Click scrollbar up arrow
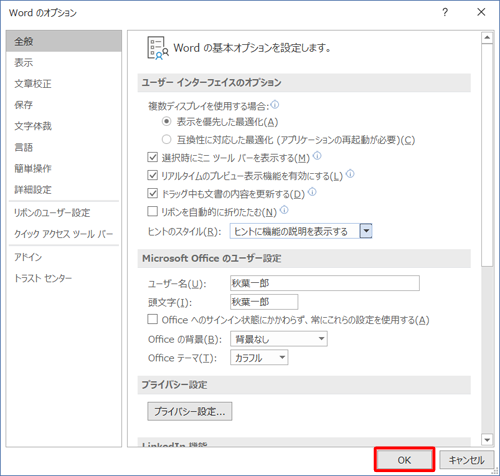The width and height of the screenshot is (500, 476). [x=487, y=38]
